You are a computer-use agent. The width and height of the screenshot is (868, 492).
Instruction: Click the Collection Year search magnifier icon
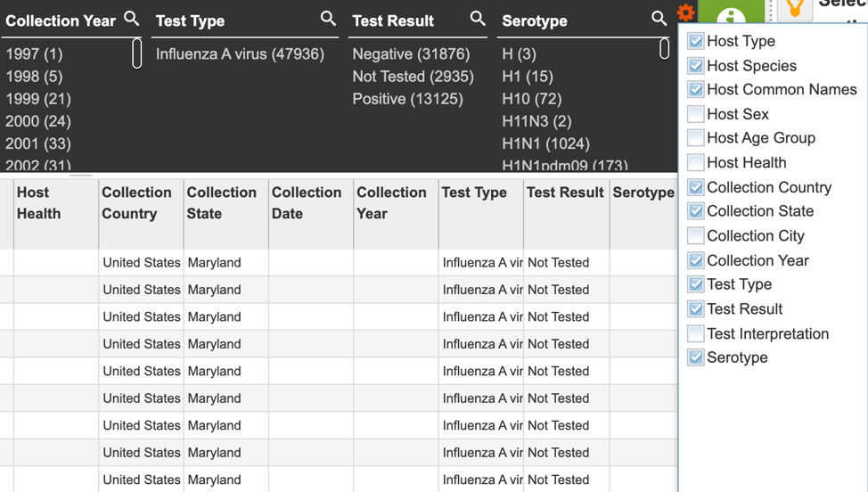click(131, 18)
